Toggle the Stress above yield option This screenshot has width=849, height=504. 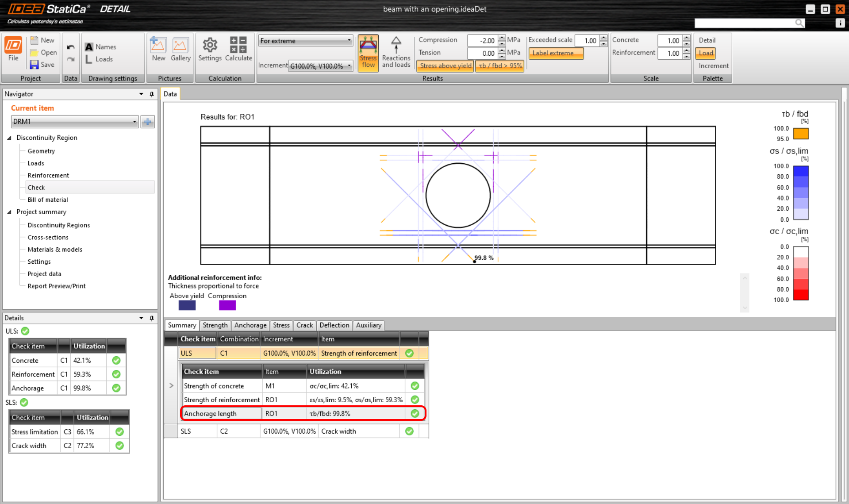(445, 65)
